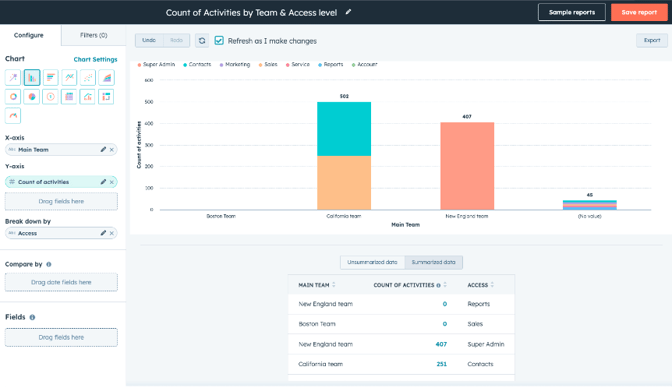Click the Save report button
The width and height of the screenshot is (672, 388).
[x=639, y=12]
